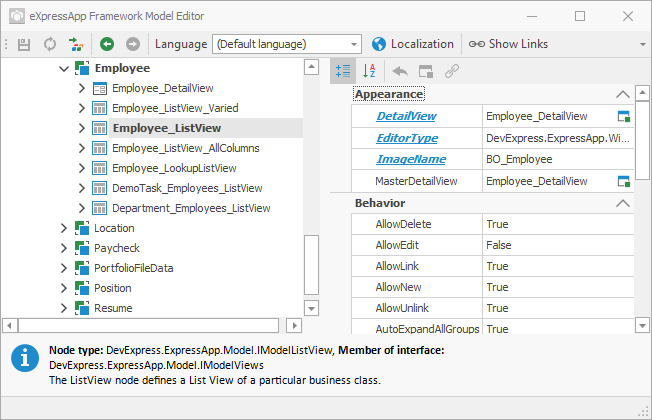Select the Employee_ListView tree item
Screen dimensions: 652x420
coord(167,128)
